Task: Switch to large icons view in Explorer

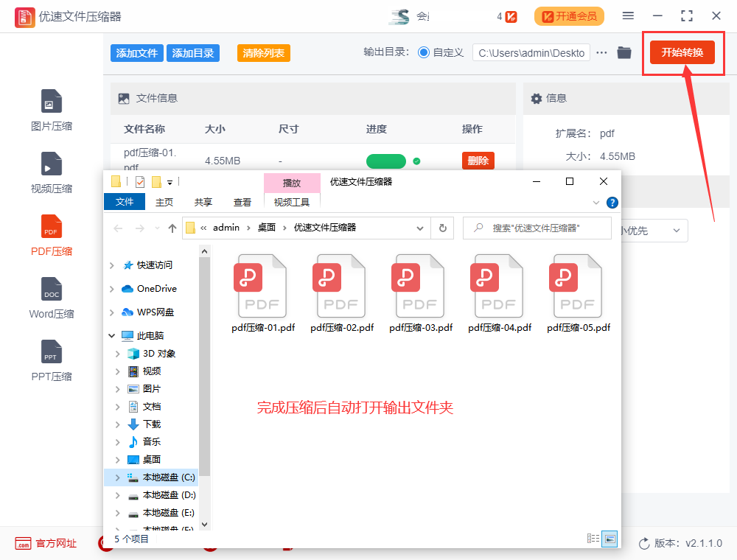Action: [x=609, y=539]
